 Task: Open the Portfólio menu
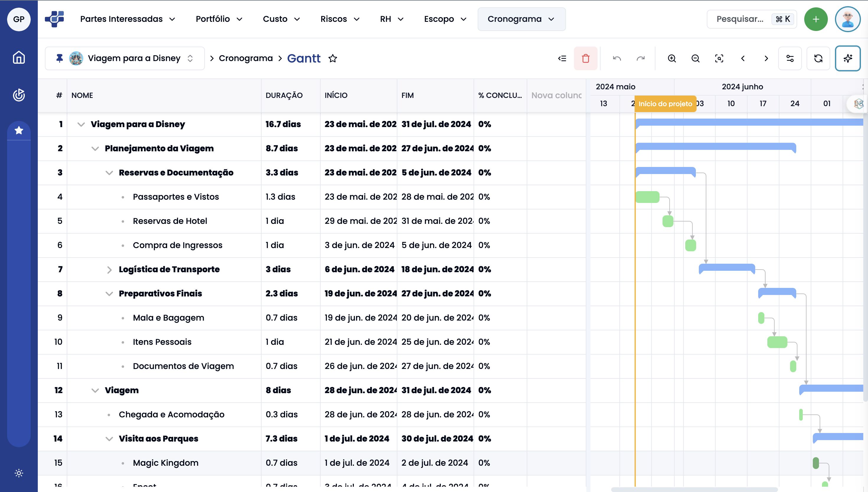click(x=219, y=19)
